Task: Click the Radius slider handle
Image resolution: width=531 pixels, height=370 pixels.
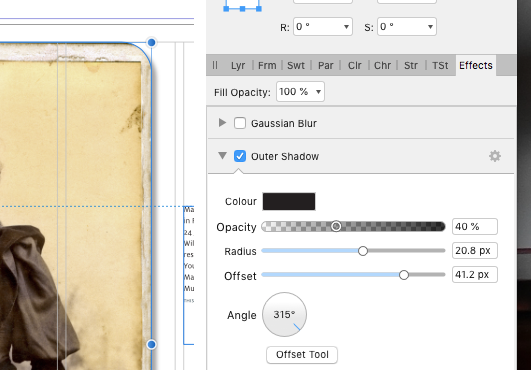Action: (x=363, y=251)
